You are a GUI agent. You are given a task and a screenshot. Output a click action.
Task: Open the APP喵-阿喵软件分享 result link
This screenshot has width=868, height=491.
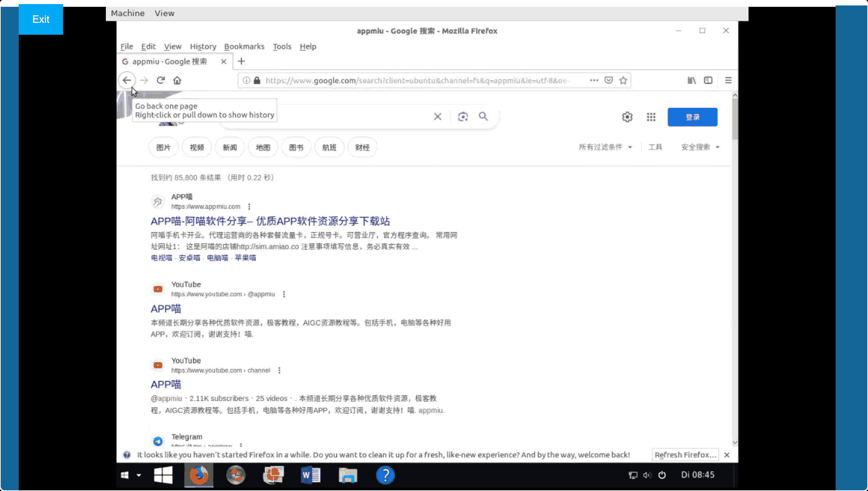(270, 221)
